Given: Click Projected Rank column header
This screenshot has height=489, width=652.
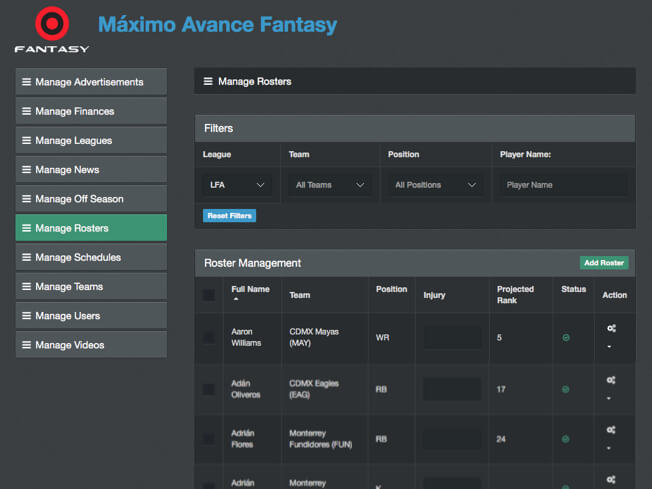Looking at the screenshot, I should pos(515,295).
